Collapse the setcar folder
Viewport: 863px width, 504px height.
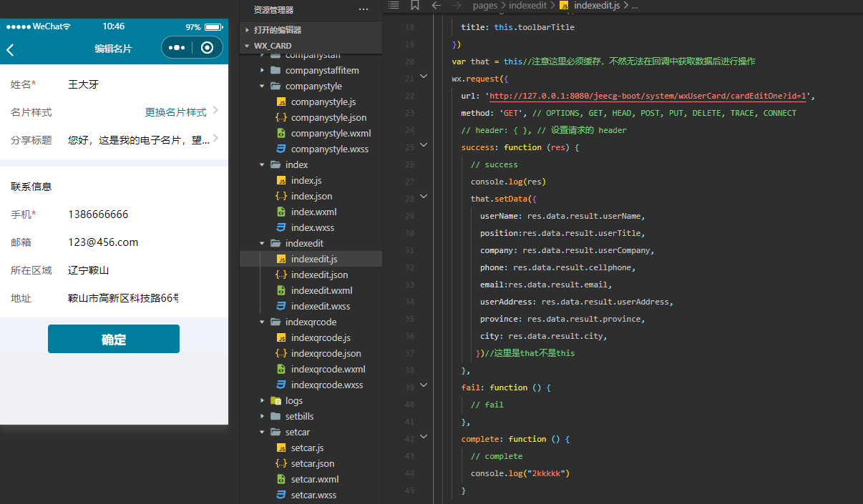click(298, 433)
